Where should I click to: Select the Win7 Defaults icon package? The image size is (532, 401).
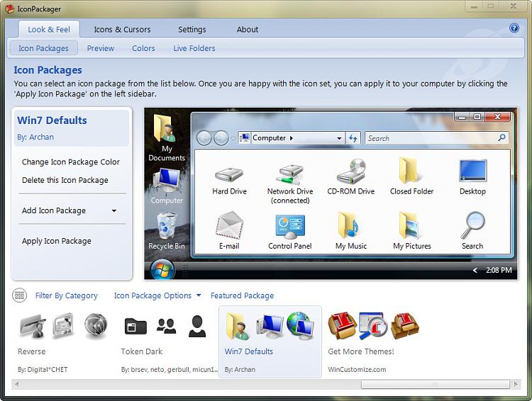[270, 341]
